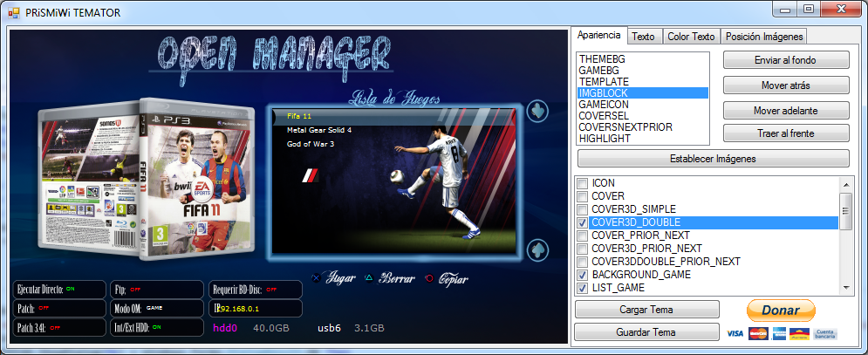Click the circle icon next to Copiar

429,279
